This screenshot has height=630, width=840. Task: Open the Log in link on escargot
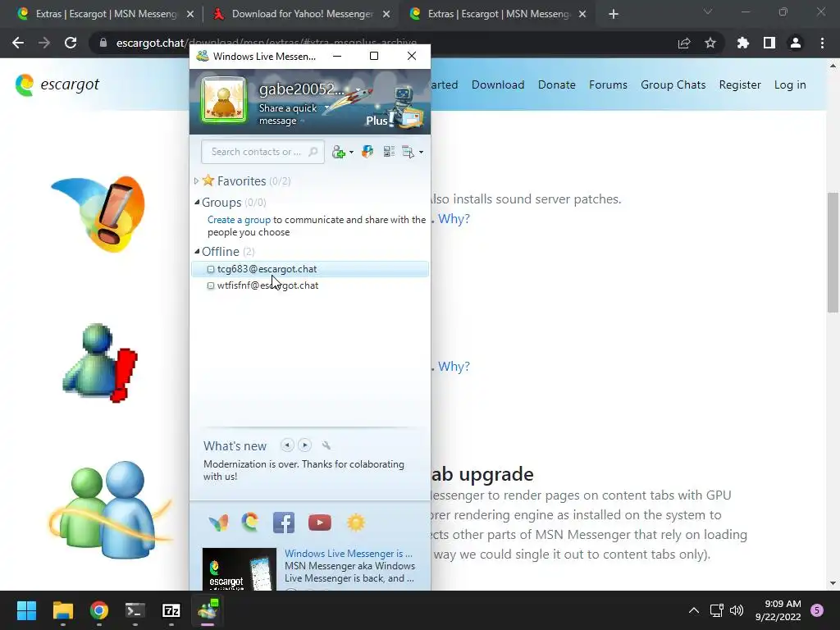pyautogui.click(x=790, y=84)
